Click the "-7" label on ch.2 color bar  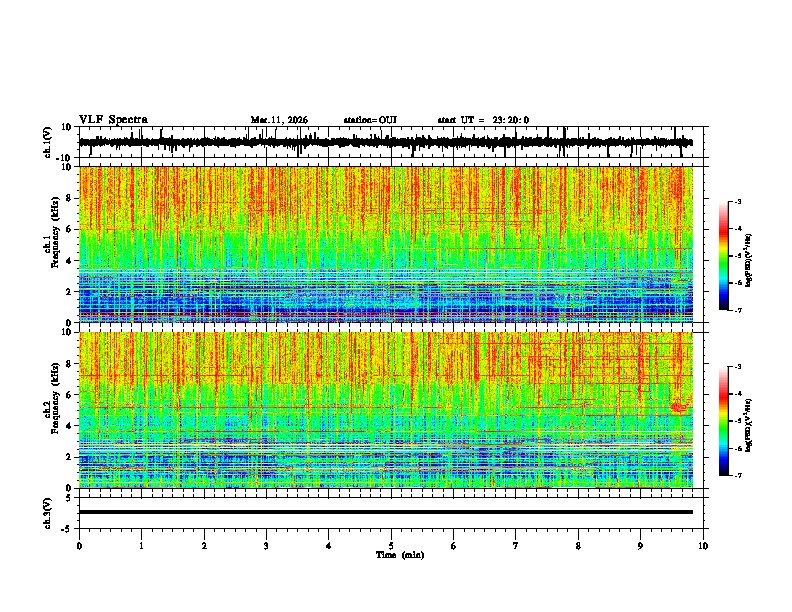(x=738, y=475)
